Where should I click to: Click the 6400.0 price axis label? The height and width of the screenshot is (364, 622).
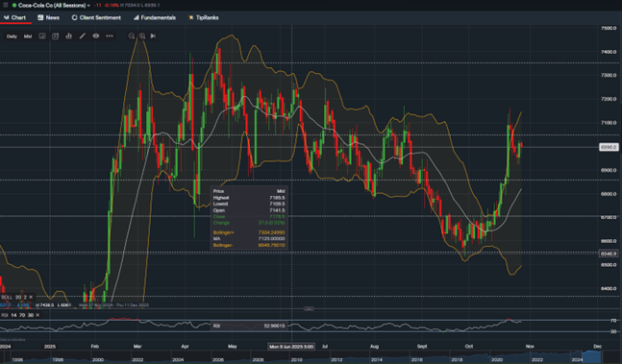coord(609,289)
